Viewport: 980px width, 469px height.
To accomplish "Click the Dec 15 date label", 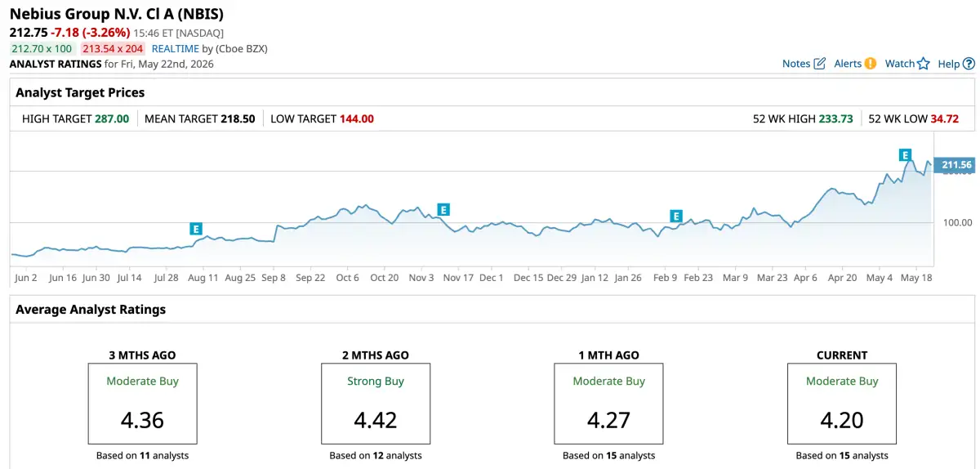I will pos(528,278).
